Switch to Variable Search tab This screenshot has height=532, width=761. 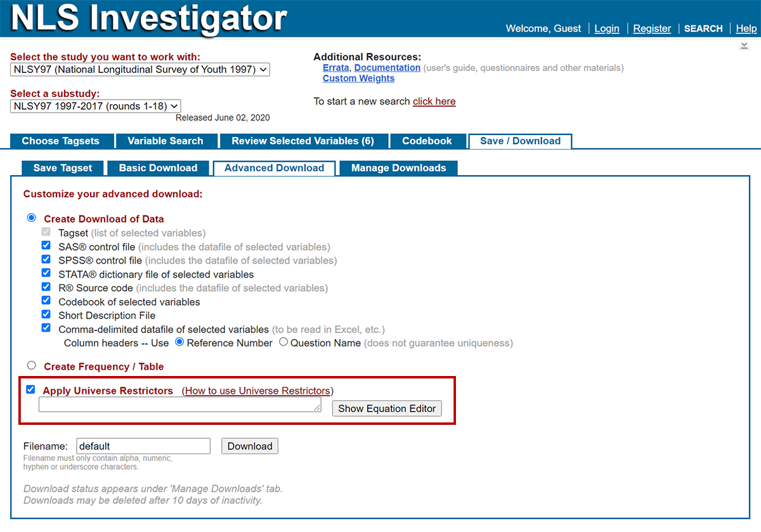point(166,141)
